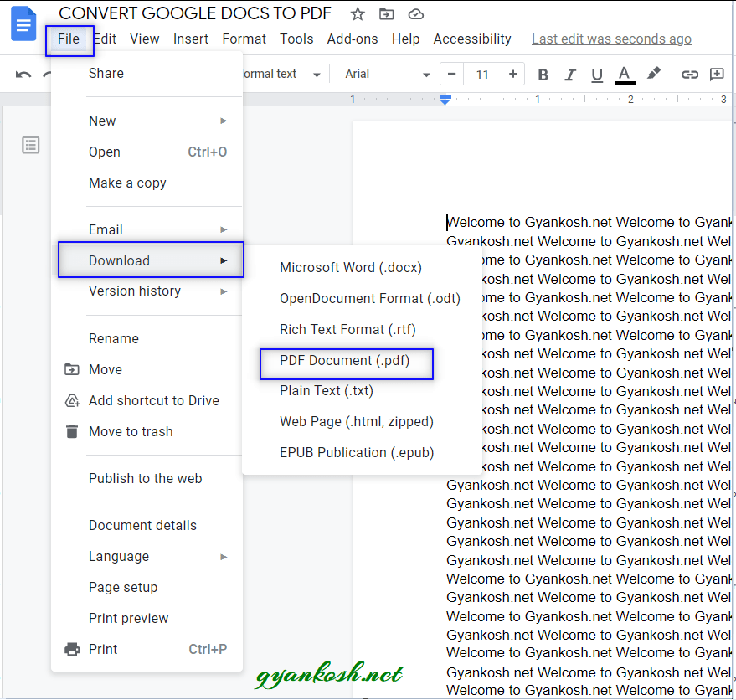Choose Share in File menu
736x700 pixels.
point(147,73)
